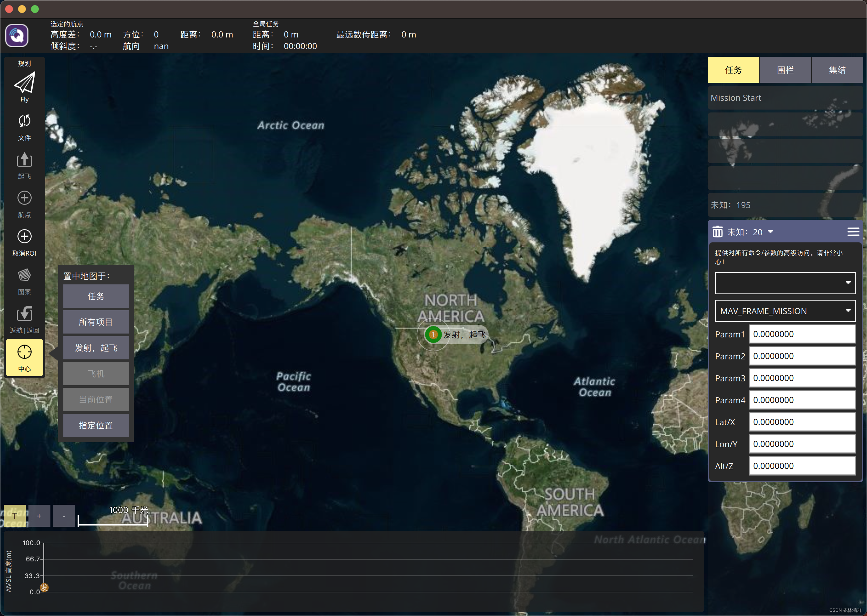
Task: Center map on 当前位置
Action: (x=96, y=399)
